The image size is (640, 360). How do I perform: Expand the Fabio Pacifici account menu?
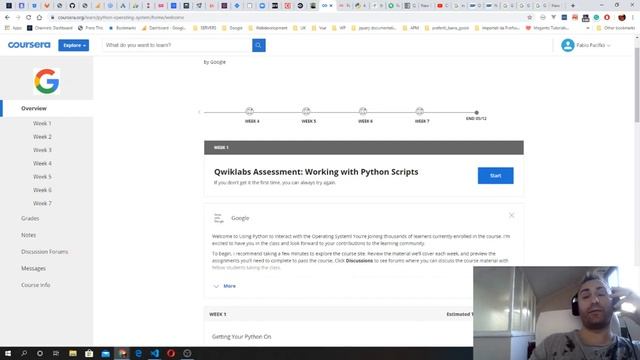[x=593, y=45]
